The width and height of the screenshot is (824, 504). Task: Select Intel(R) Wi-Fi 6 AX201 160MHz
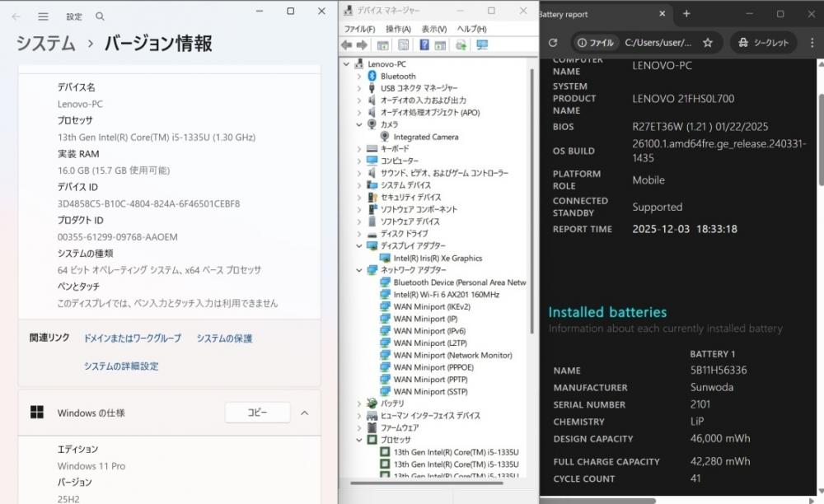click(x=446, y=295)
